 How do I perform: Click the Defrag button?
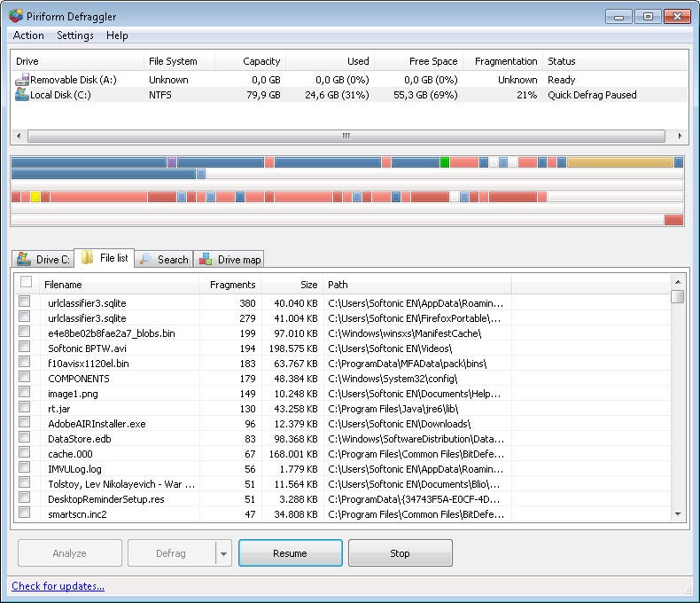tap(171, 553)
